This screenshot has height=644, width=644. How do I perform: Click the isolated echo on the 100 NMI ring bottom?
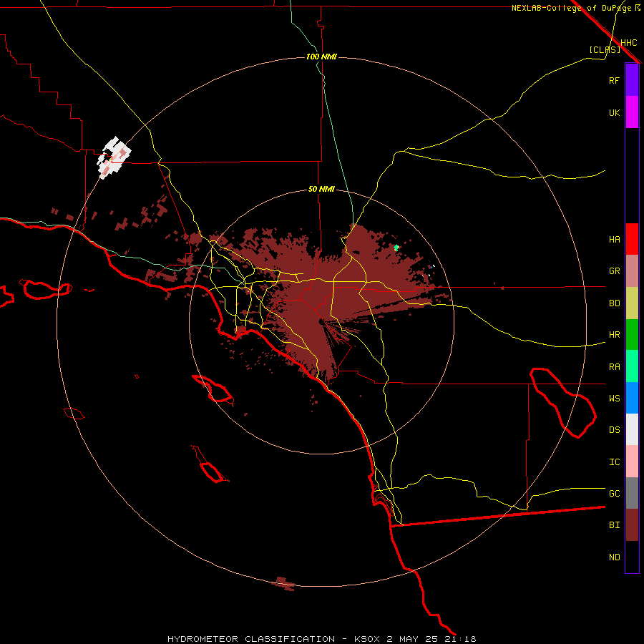pyautogui.click(x=283, y=583)
